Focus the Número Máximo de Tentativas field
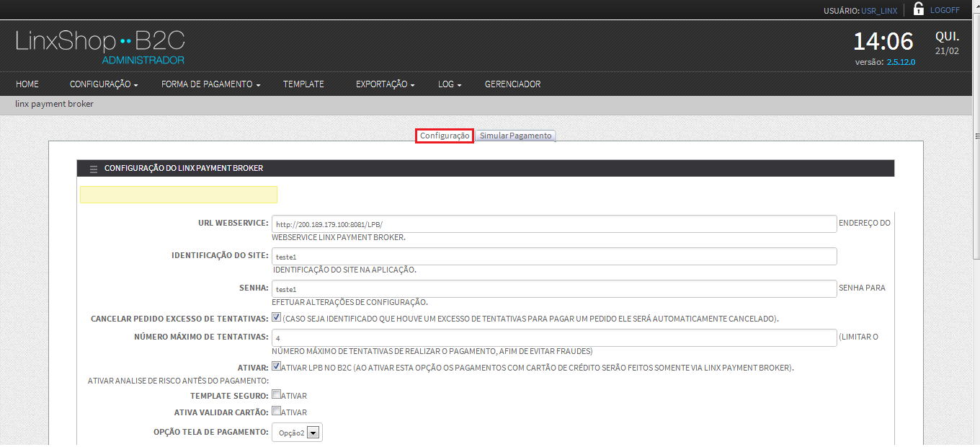The height and width of the screenshot is (447, 980). pos(554,337)
